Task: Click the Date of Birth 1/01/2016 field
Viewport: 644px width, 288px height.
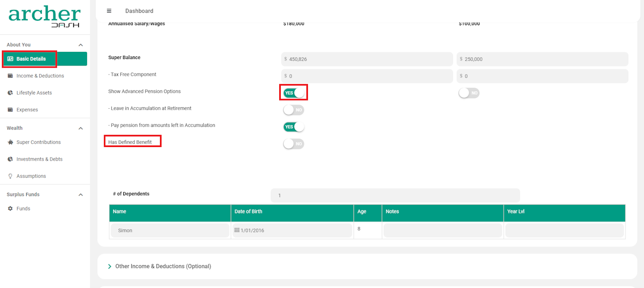Action: [292, 231]
